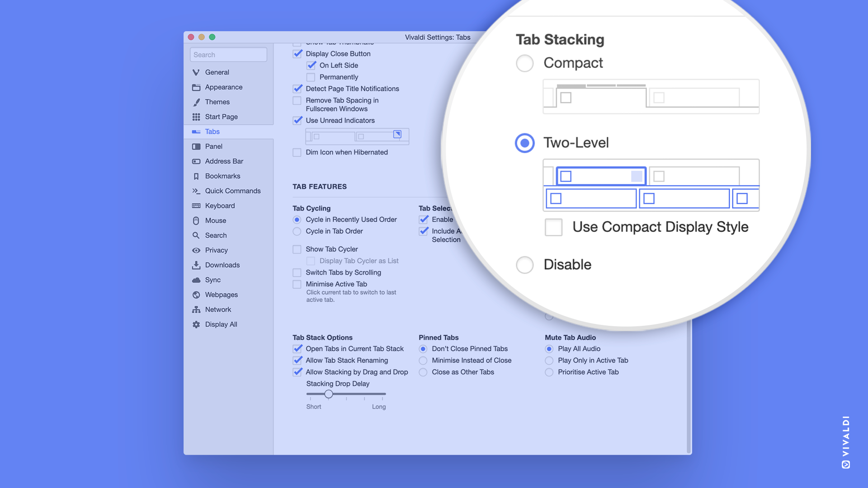Select the Keyboard settings icon
Screen dimensions: 868x488
tap(196, 206)
